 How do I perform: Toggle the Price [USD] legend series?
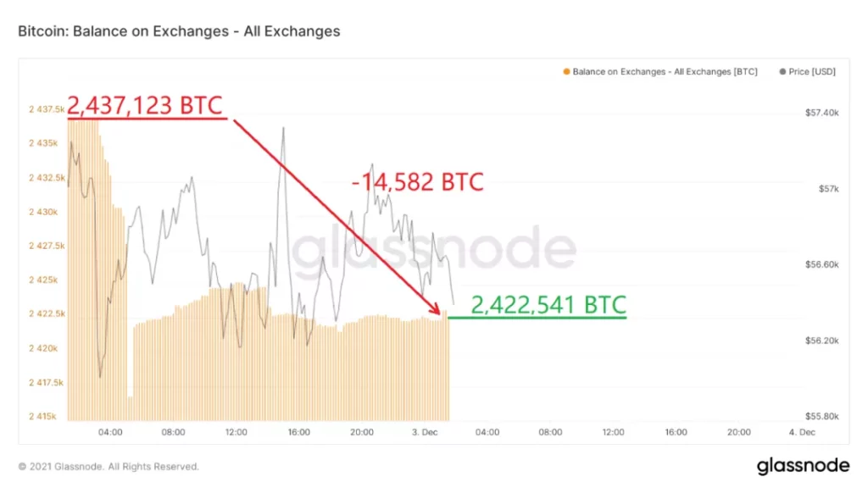point(812,72)
